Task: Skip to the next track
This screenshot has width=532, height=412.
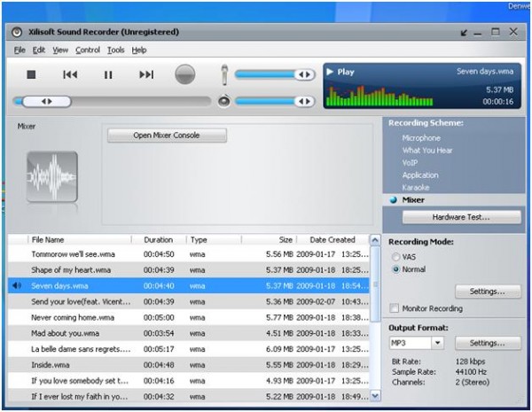Action: [x=146, y=74]
